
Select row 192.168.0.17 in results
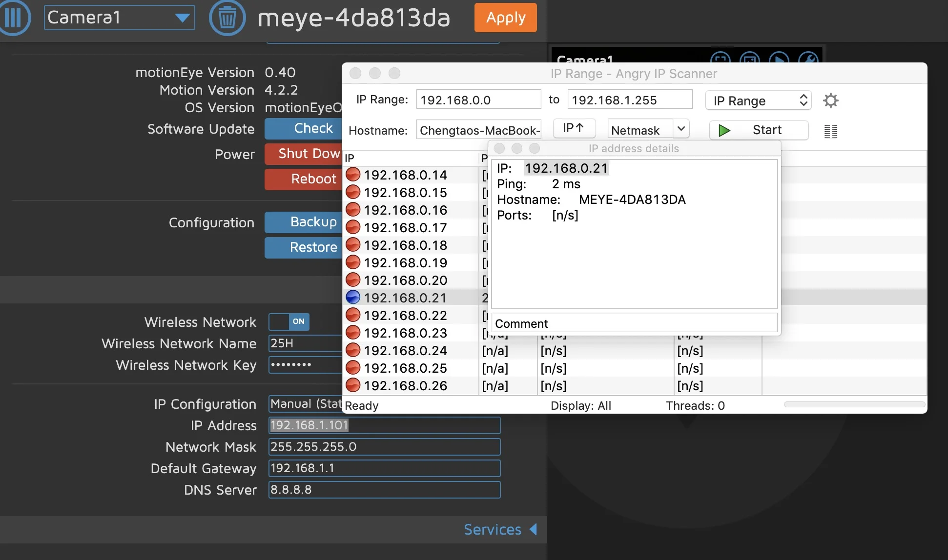415,227
